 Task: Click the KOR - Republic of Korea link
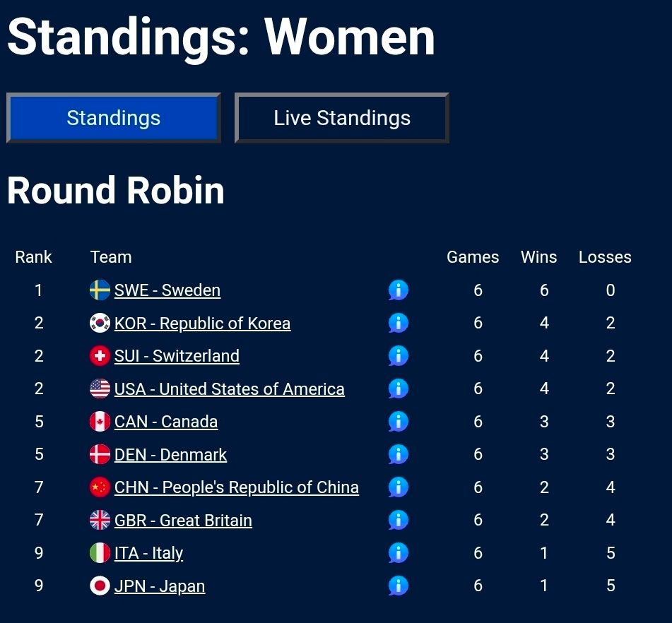[202, 324]
